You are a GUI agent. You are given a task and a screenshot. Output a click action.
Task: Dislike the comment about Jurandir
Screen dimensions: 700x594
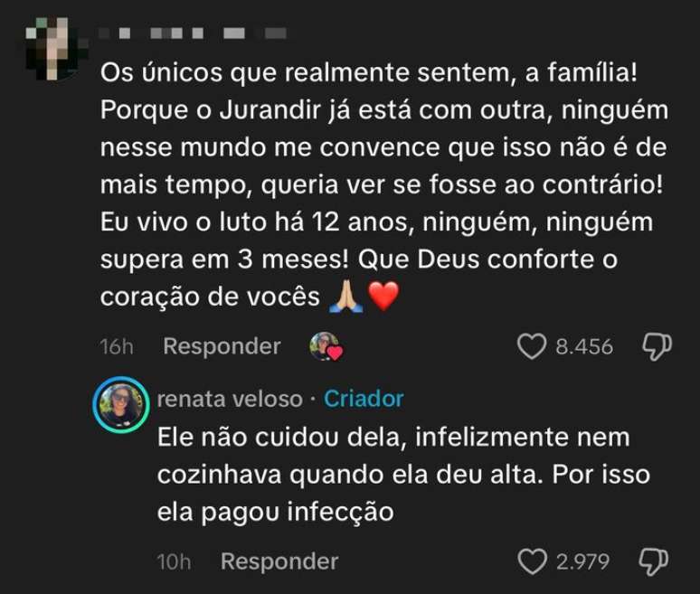(656, 345)
